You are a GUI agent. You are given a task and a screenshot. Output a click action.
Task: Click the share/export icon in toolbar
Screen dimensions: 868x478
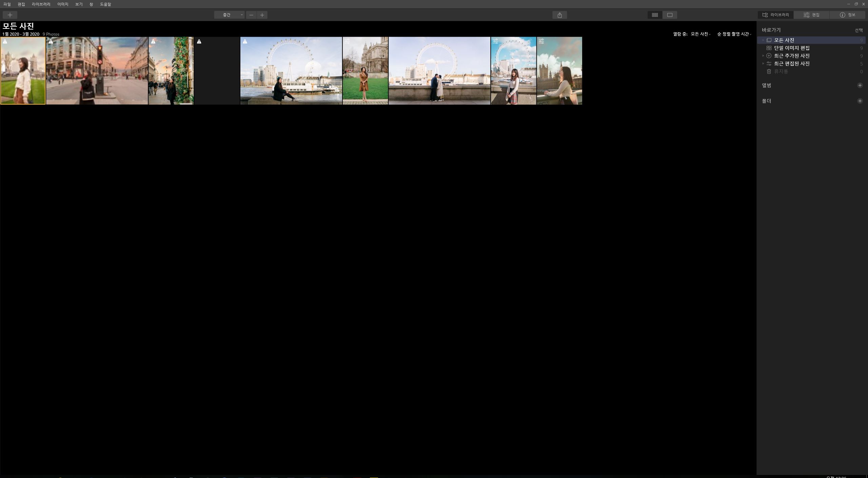coord(559,15)
